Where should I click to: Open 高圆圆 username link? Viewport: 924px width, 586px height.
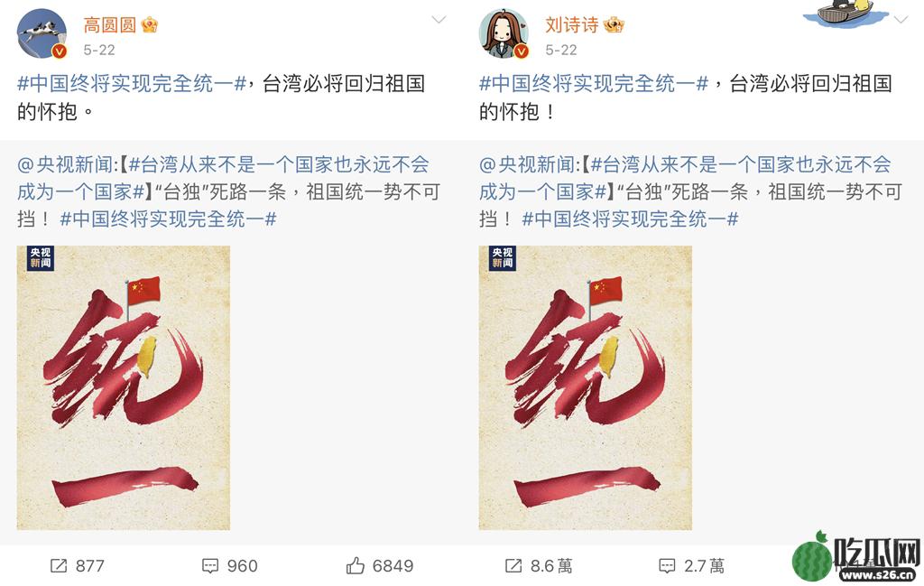[x=110, y=24]
